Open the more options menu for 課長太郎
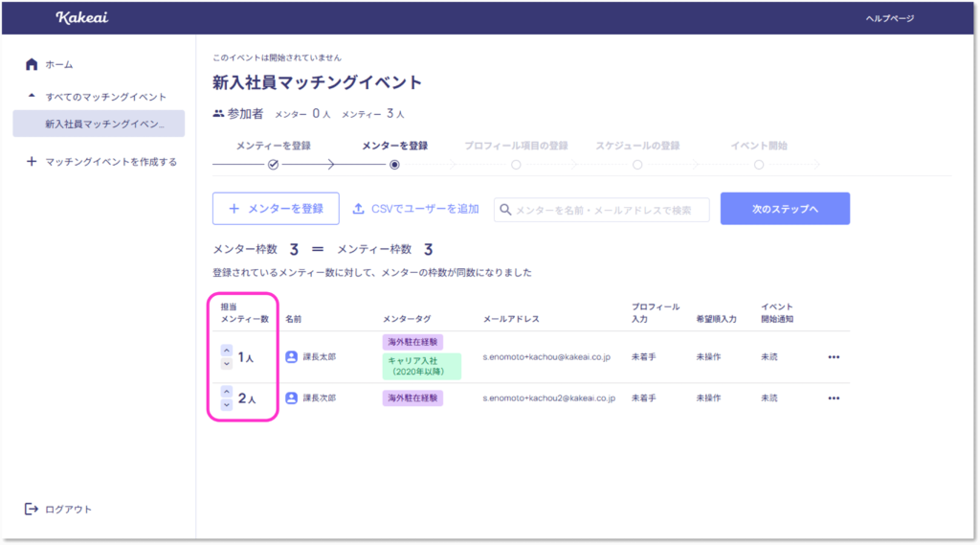Viewport: 980px width, 545px height. (x=834, y=357)
